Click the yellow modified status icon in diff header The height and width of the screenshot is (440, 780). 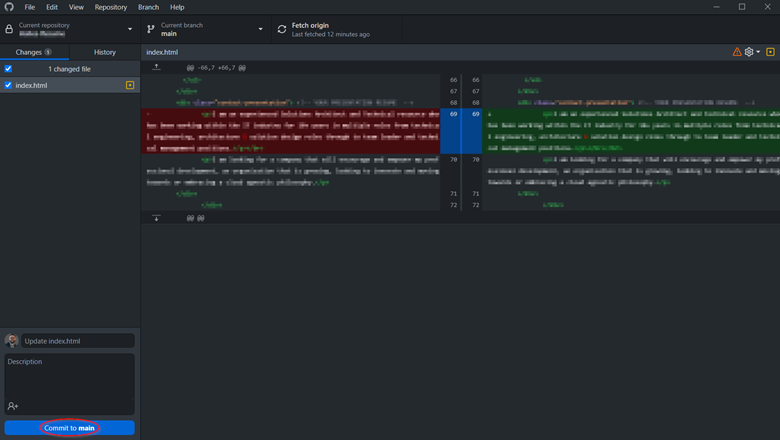click(x=770, y=52)
